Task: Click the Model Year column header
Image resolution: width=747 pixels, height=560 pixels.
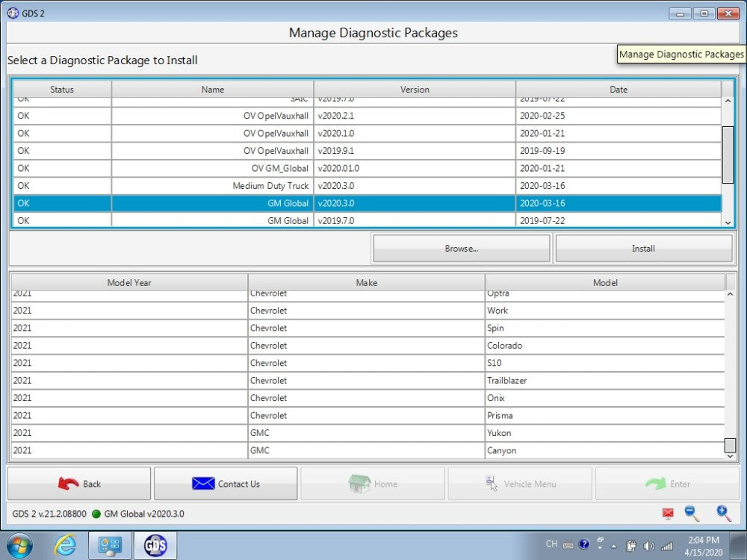Action: point(129,282)
